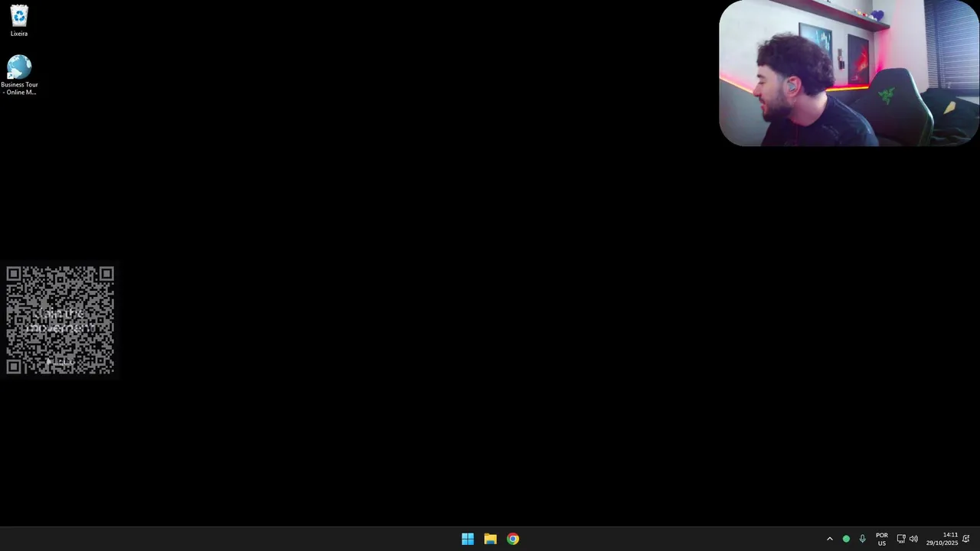Select the Lixeira recycle bin icon
This screenshot has width=980, height=551.
click(x=19, y=21)
